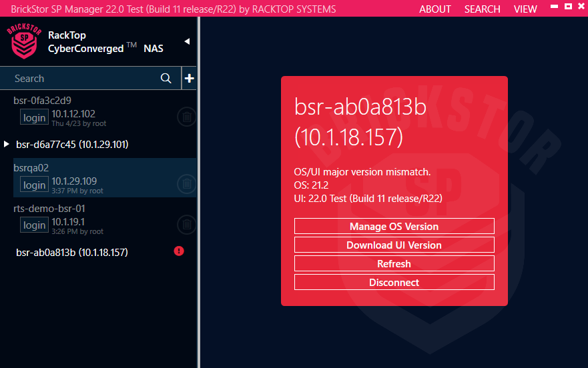Click trash icon for rts-demo-bsr-01
Screen dimensions: 588x368
(187, 225)
